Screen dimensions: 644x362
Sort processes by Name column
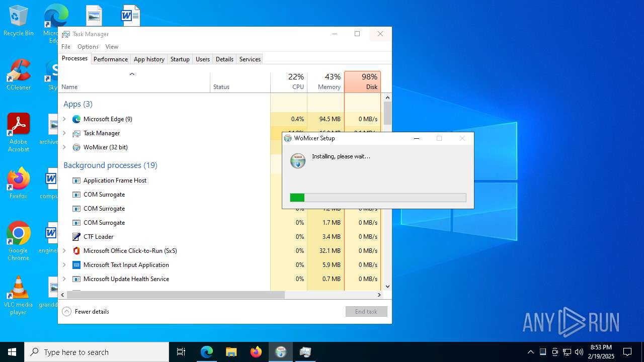(x=134, y=82)
